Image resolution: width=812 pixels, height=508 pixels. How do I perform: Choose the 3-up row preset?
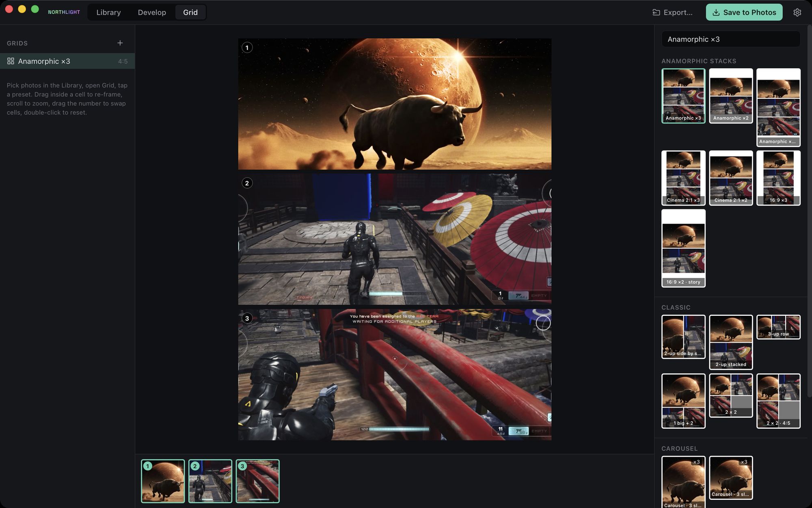click(x=778, y=327)
